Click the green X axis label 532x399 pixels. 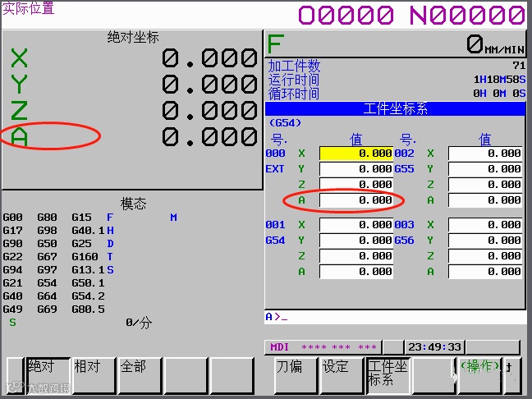coord(19,58)
